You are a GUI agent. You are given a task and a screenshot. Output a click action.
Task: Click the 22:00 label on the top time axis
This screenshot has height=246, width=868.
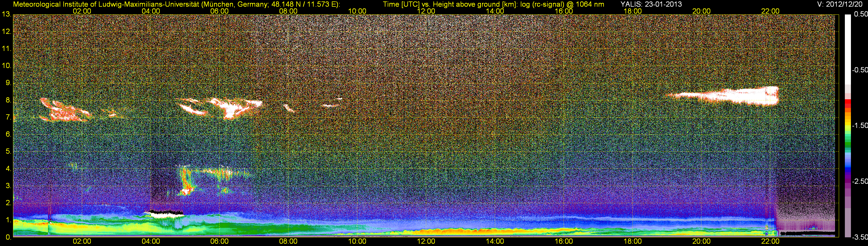(x=770, y=11)
